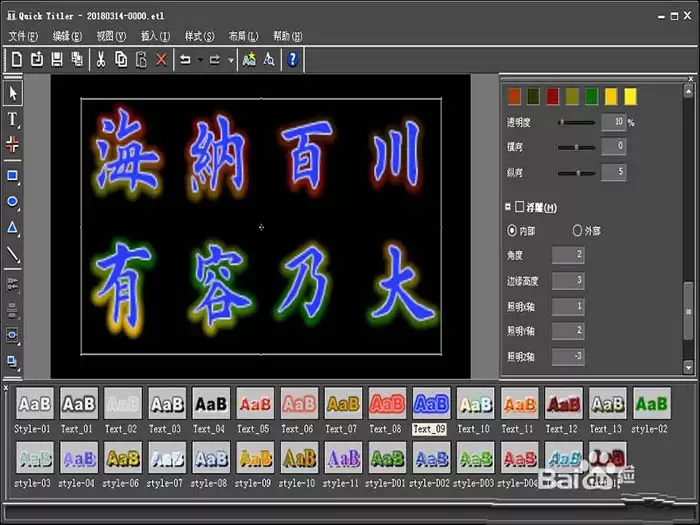Open the undo history dropdown arrow
Image resolution: width=700 pixels, height=525 pixels.
point(200,59)
